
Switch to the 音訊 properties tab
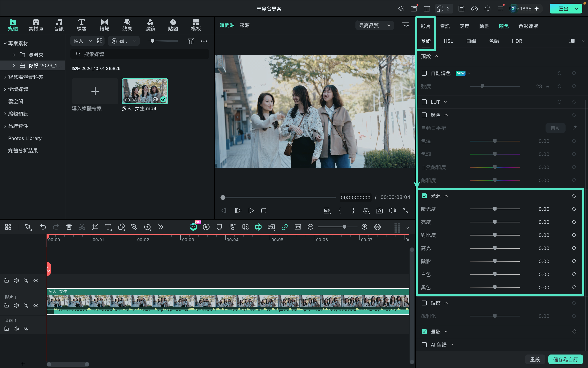tap(445, 26)
